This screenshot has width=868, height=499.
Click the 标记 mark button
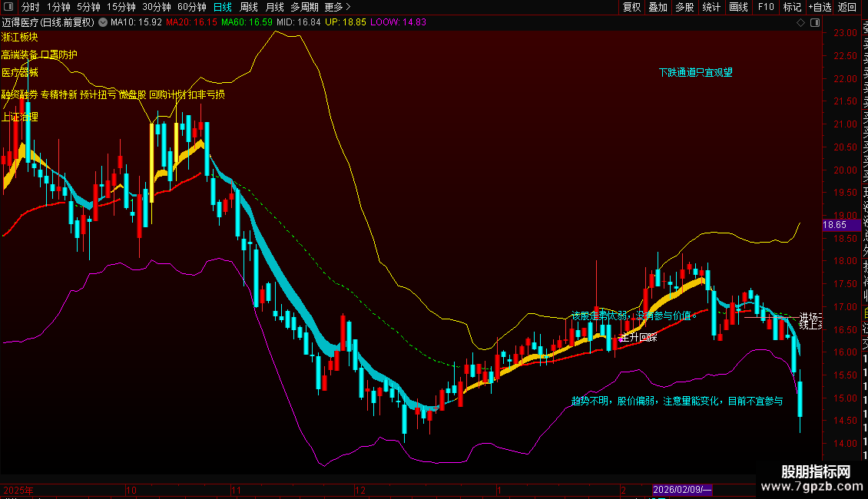click(x=792, y=7)
